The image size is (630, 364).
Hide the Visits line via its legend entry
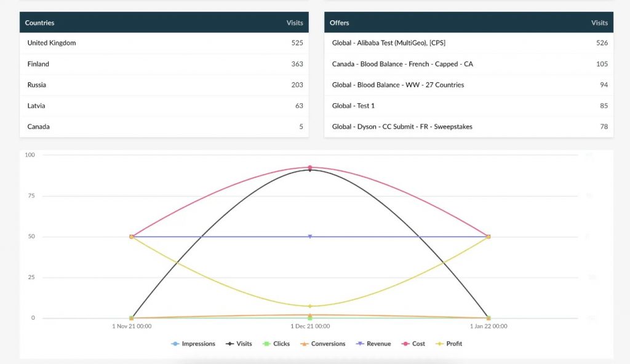[239, 344]
